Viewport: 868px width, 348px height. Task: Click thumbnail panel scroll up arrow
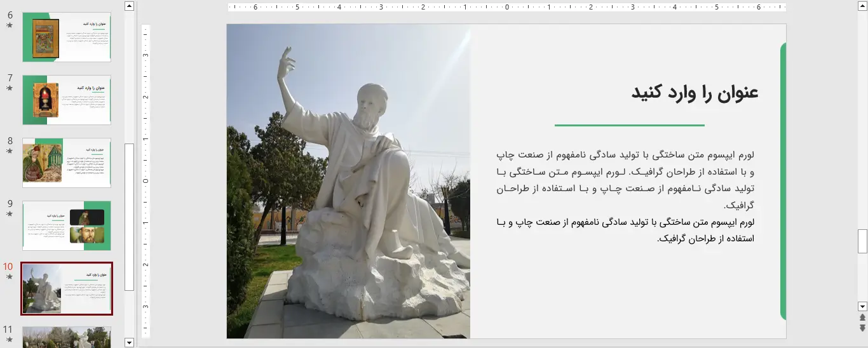[130, 6]
